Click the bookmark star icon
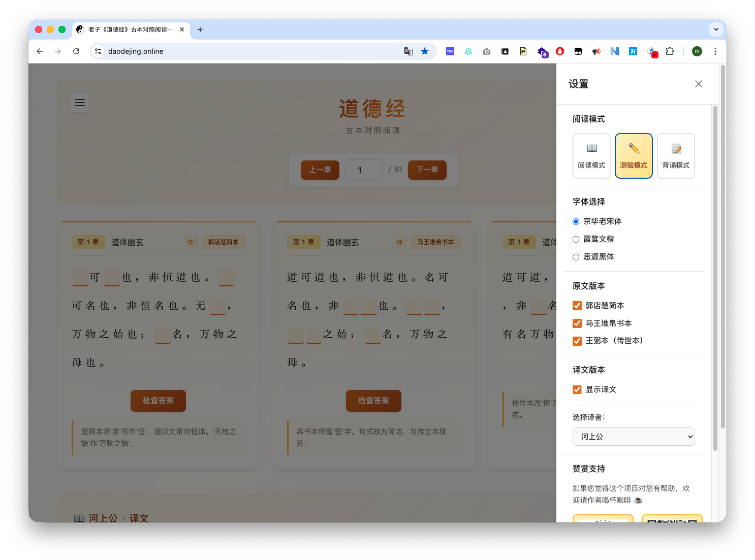This screenshot has height=560, width=755. 425,51
